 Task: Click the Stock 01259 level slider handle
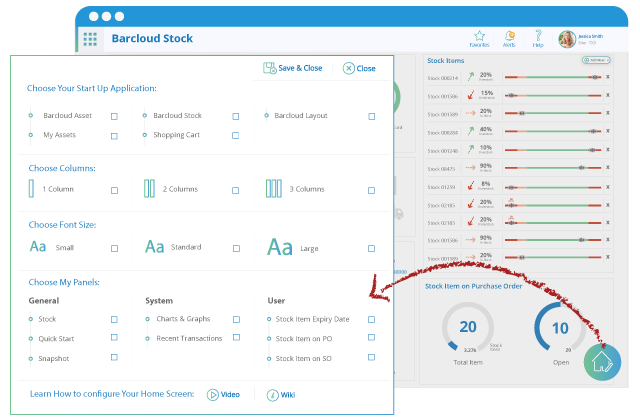(511, 187)
